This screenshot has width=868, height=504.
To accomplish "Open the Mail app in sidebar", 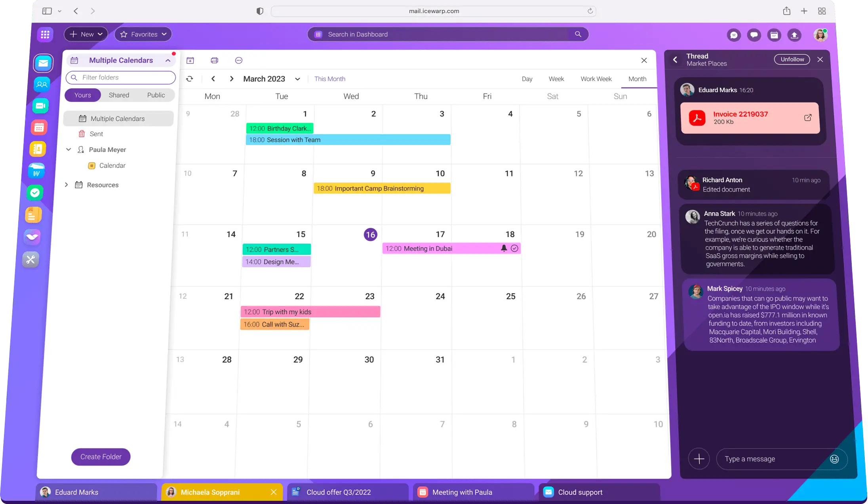I will coord(43,63).
